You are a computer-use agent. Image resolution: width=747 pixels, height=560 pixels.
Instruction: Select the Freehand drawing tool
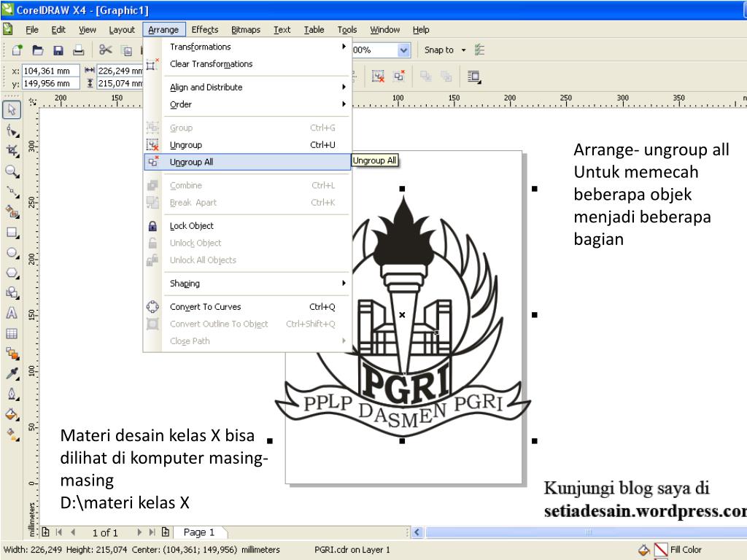point(12,192)
